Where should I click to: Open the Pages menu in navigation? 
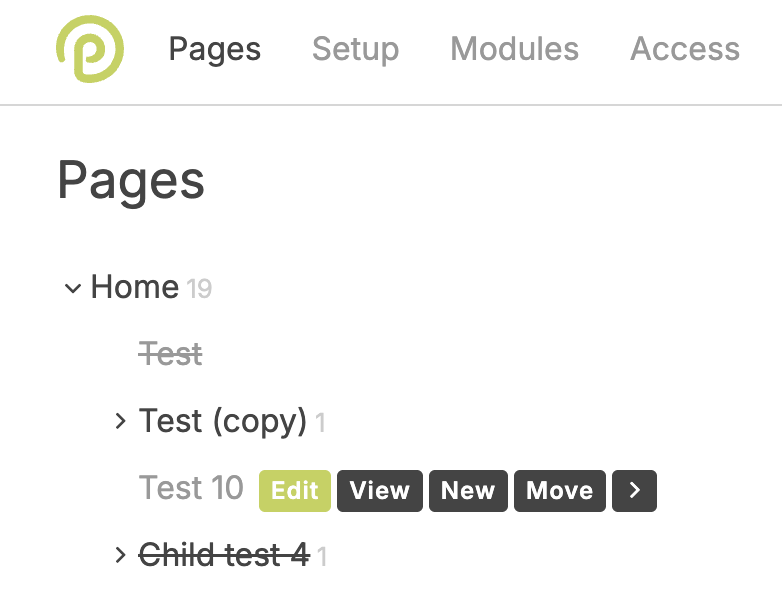pyautogui.click(x=214, y=49)
